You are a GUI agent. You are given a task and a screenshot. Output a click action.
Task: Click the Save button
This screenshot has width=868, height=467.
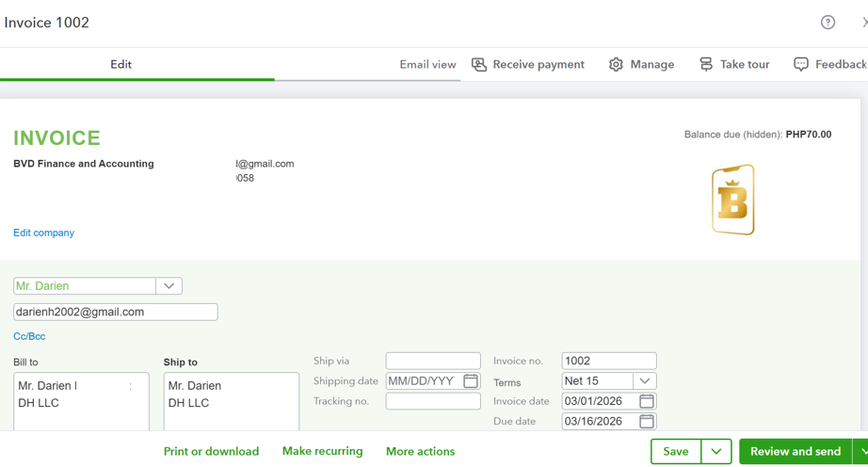tap(676, 452)
